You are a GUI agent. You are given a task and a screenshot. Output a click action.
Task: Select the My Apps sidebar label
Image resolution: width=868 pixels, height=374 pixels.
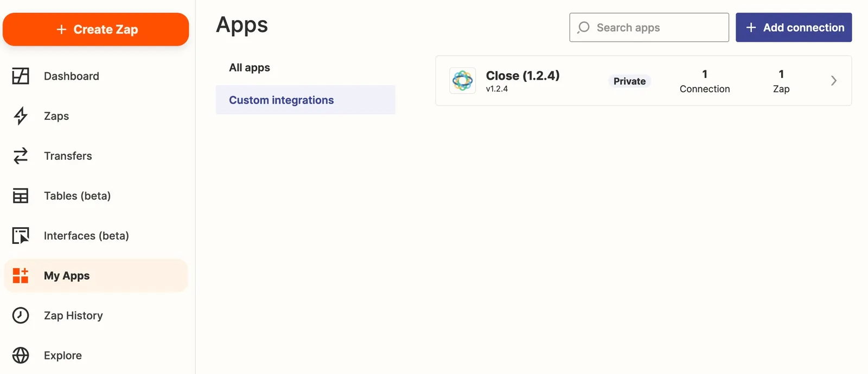[x=67, y=276]
